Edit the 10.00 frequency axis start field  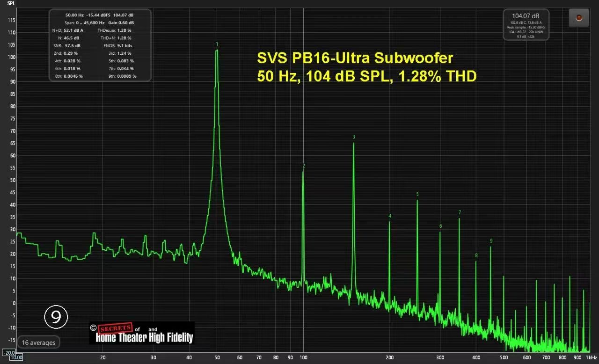click(16, 358)
